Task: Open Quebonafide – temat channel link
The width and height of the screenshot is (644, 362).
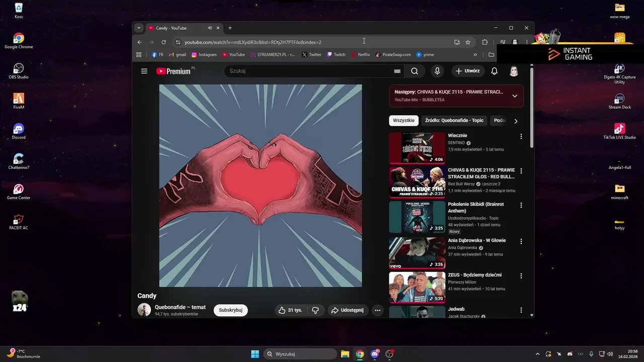Action: pos(180,307)
